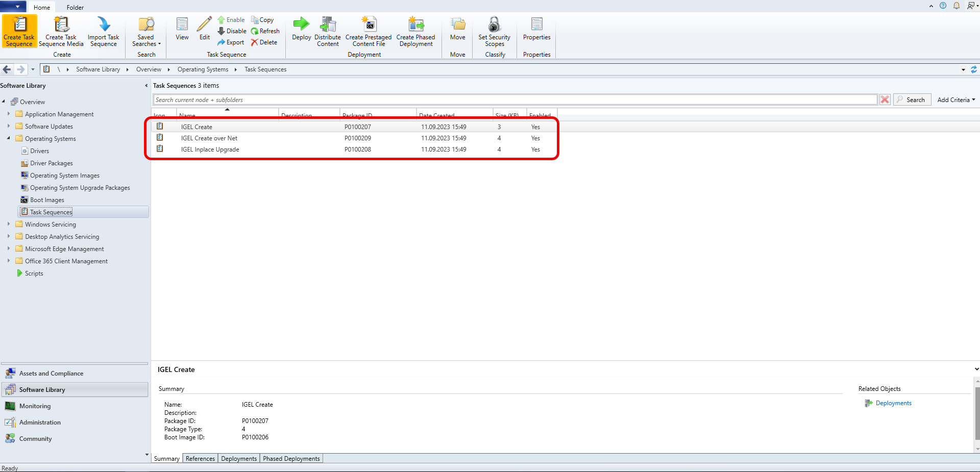
Task: Select Distribute Content in the ribbon
Action: coord(328,31)
